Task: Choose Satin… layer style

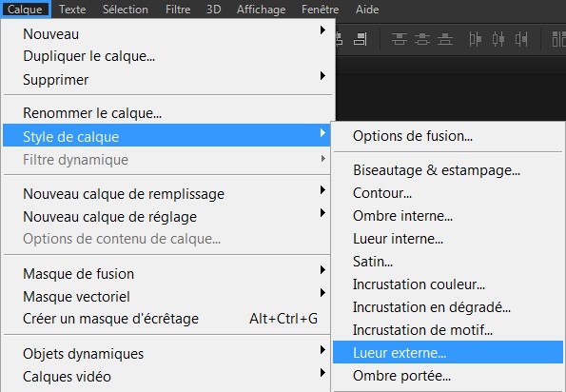Action: coord(448,262)
